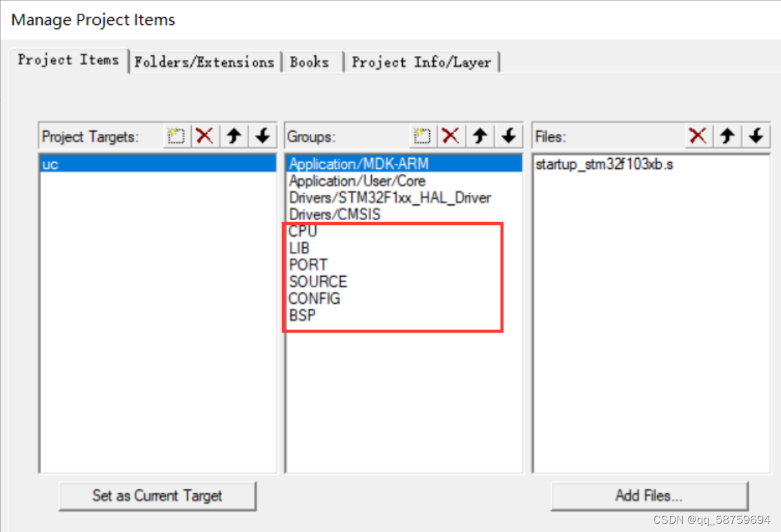This screenshot has height=532, width=781.
Task: Click New Target icon in Project Targets toolbar
Action: pos(175,136)
